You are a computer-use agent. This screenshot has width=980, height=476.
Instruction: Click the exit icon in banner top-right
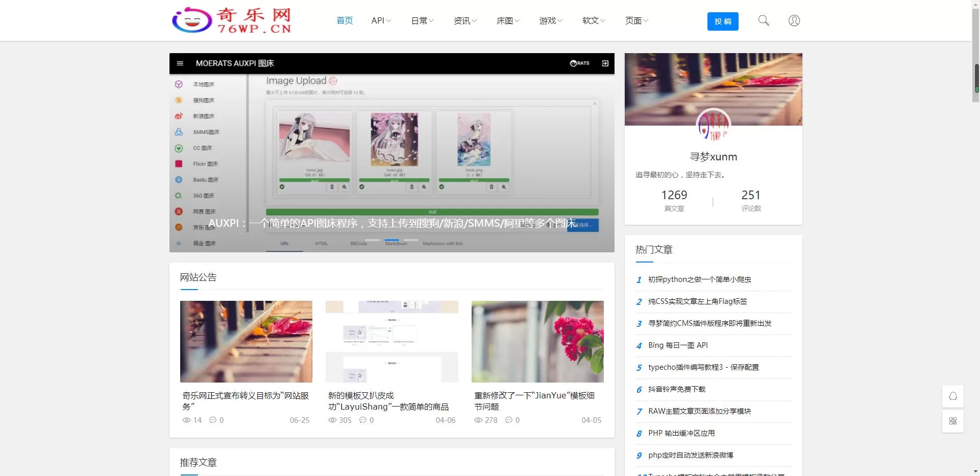tap(605, 63)
